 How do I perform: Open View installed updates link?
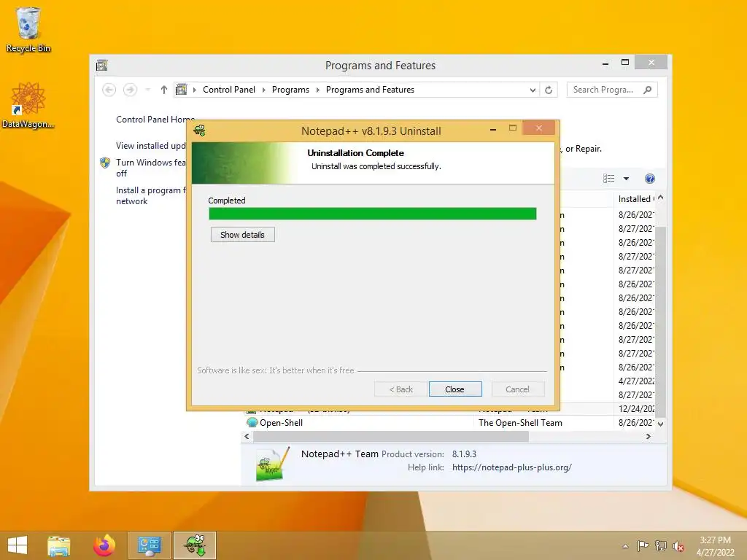(150, 146)
